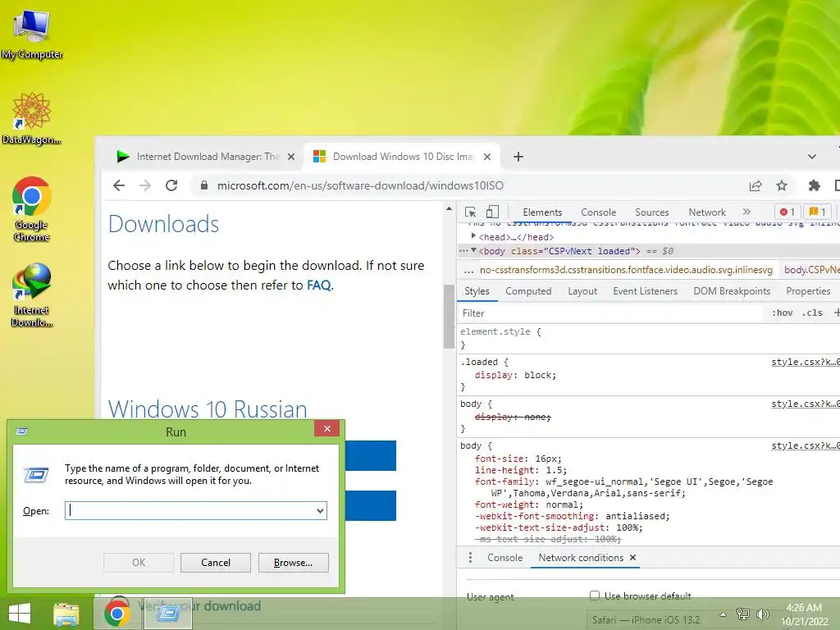Show more DevTools tabs chevron
This screenshot has width=840, height=630.
tap(746, 212)
